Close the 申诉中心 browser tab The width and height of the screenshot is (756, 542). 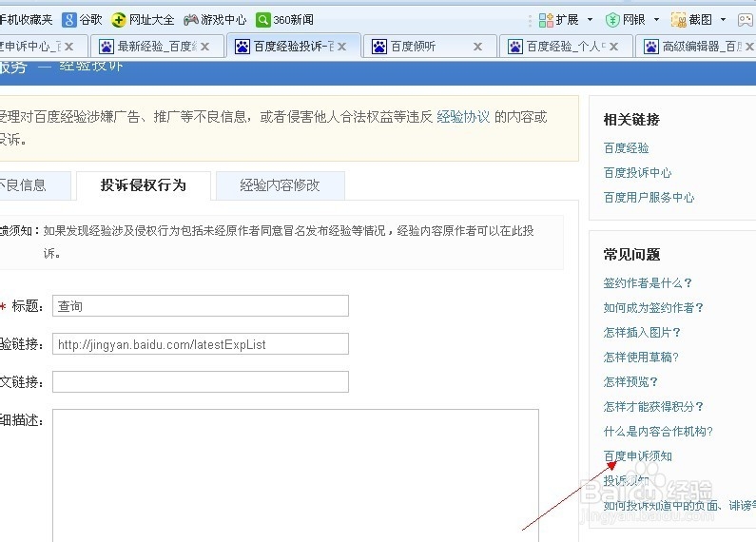tap(69, 47)
